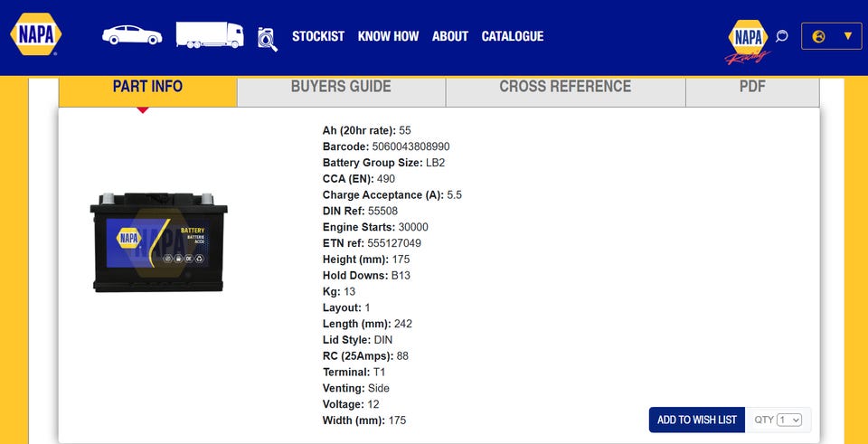Open the KNOW HOW menu
This screenshot has height=444, width=868.
click(388, 36)
